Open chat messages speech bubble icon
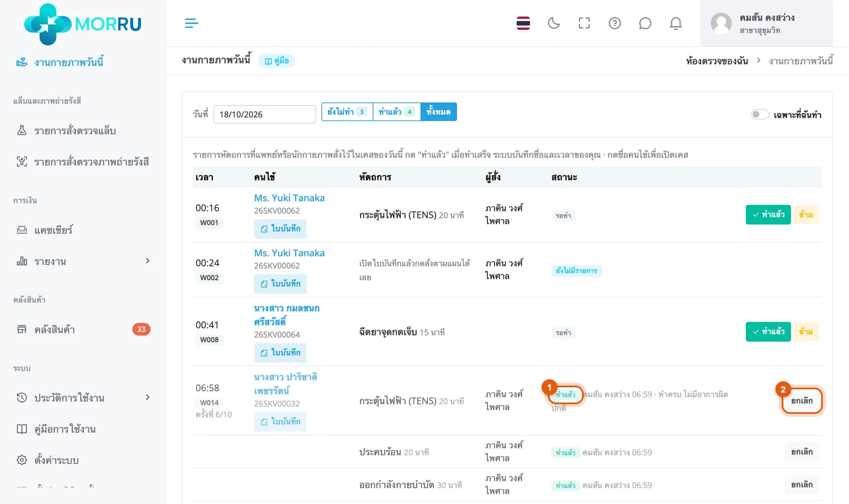Image resolution: width=849 pixels, height=504 pixels. point(645,23)
